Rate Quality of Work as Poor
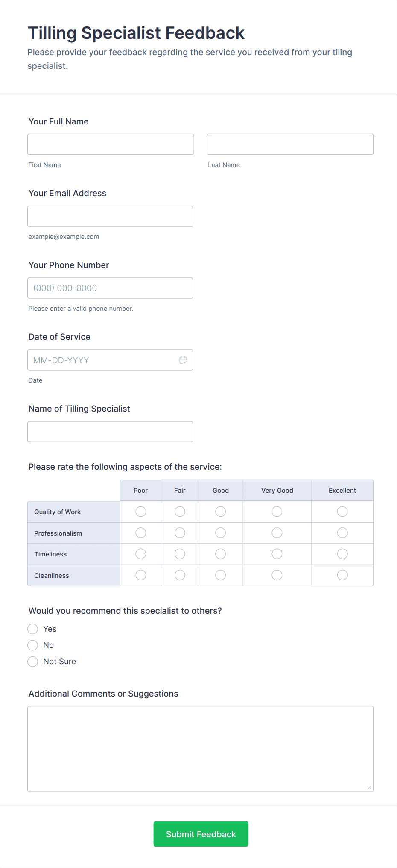Image resolution: width=397 pixels, height=868 pixels. coord(141,512)
